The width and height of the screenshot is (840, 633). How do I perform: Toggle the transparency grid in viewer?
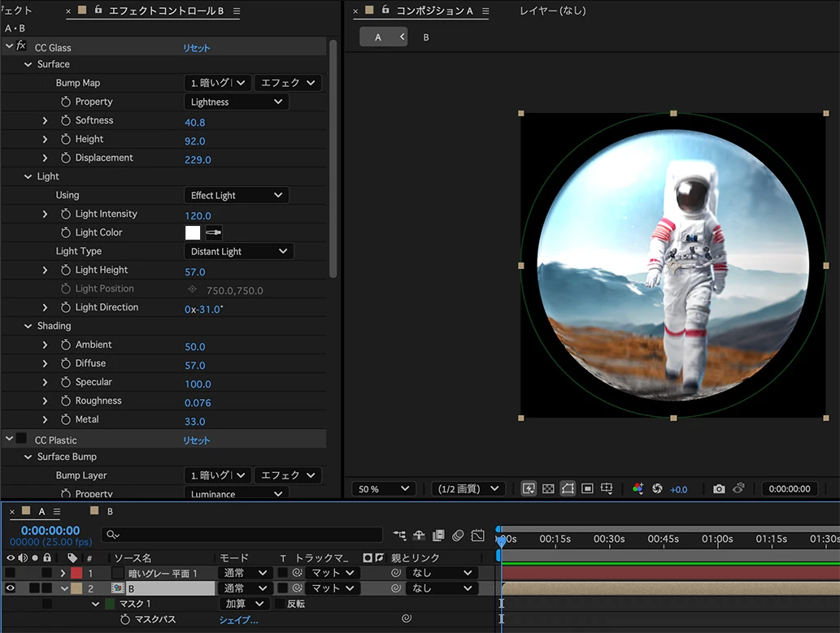click(x=548, y=489)
